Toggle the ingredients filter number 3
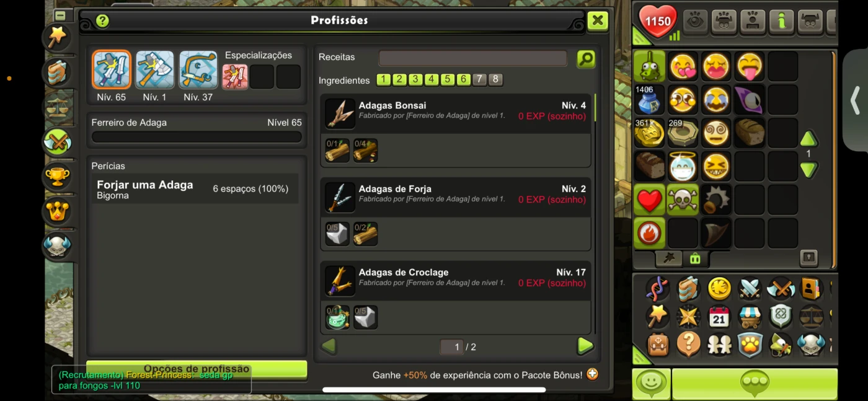Image resolution: width=868 pixels, height=401 pixels. 415,79
